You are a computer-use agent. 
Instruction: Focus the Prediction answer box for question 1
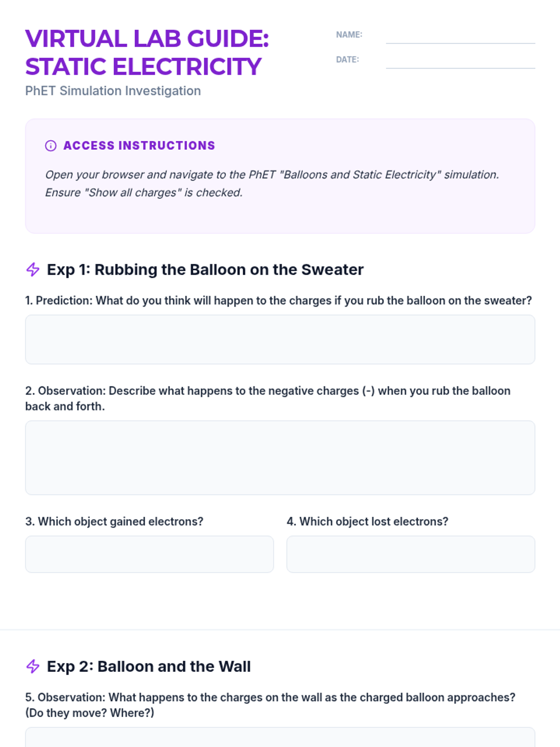tap(280, 339)
